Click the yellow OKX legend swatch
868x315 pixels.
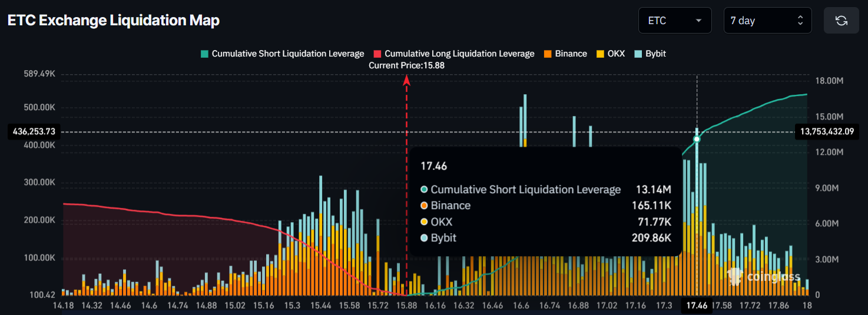pyautogui.click(x=600, y=54)
